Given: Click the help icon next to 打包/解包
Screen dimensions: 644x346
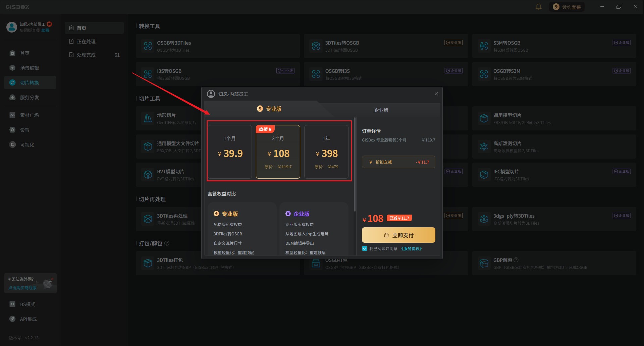Looking at the screenshot, I should point(167,243).
